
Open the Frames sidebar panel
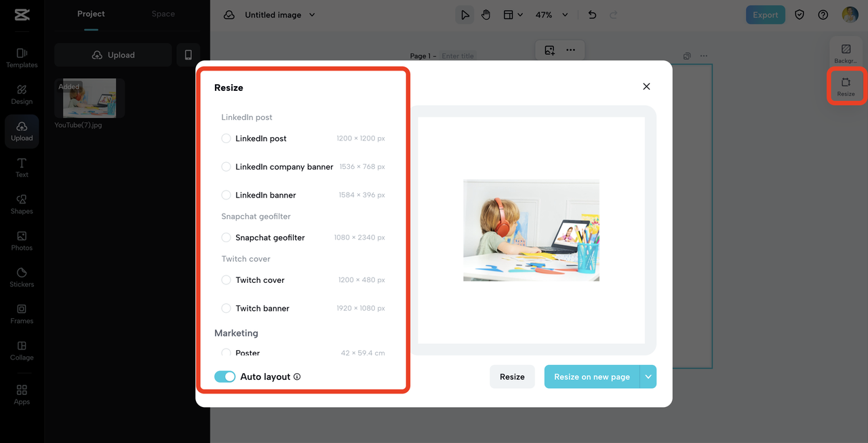22,314
